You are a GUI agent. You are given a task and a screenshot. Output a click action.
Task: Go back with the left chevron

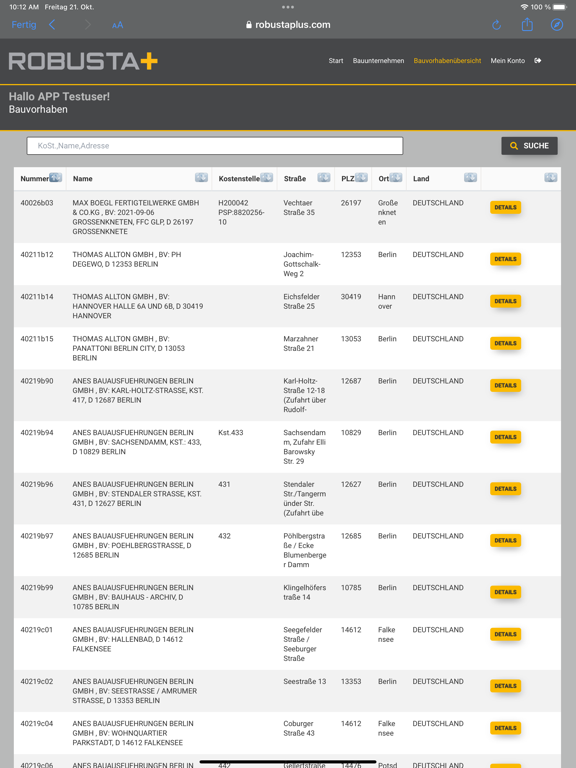coord(52,24)
